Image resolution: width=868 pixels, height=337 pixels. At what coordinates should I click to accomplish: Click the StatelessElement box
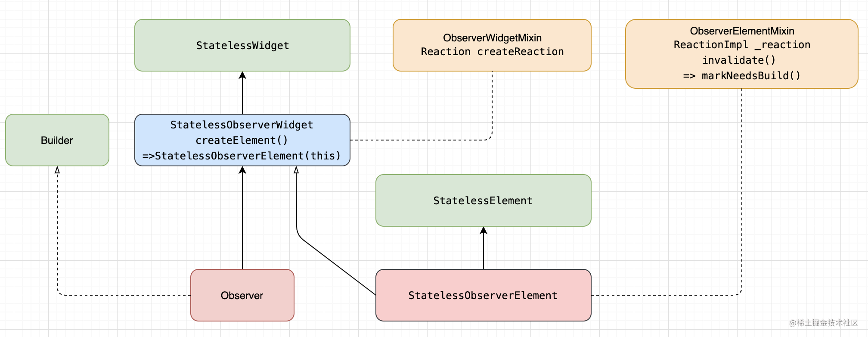(484, 200)
